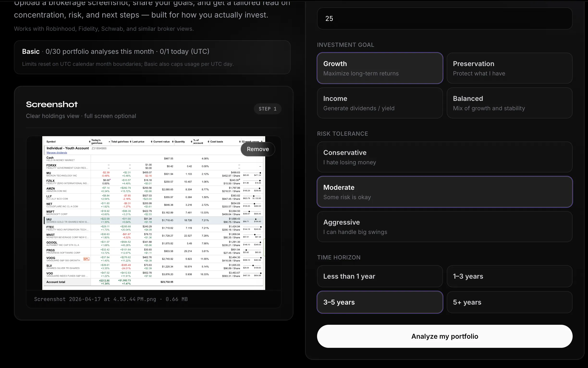Click the SPL badge beside VOOG
Screen dimensions: 588x368
tap(86, 259)
